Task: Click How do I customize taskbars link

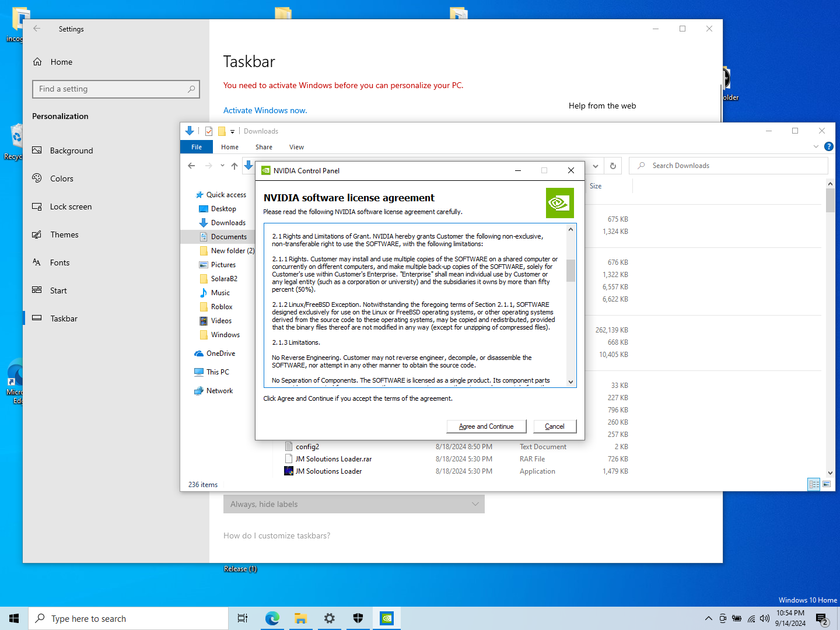Action: 276,535
